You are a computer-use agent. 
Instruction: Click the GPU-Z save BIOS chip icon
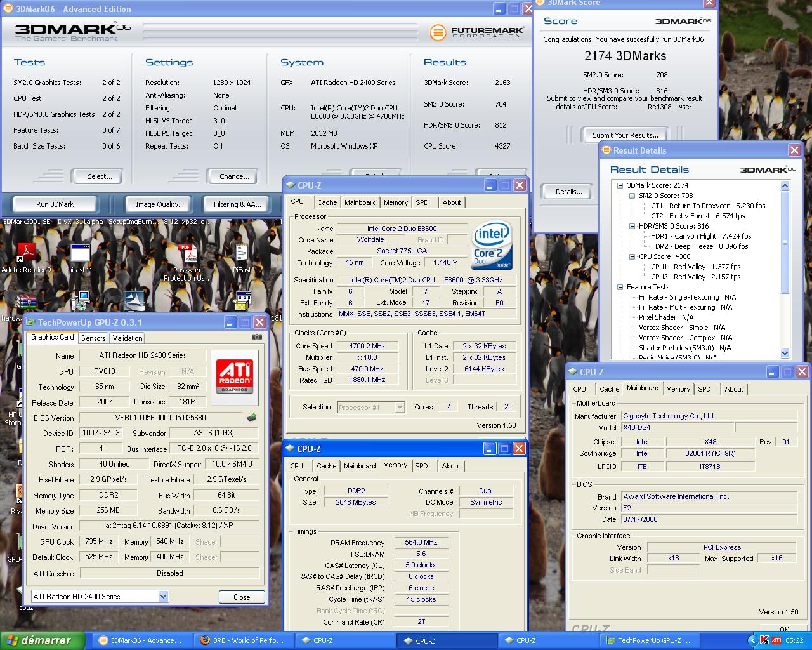click(x=251, y=418)
